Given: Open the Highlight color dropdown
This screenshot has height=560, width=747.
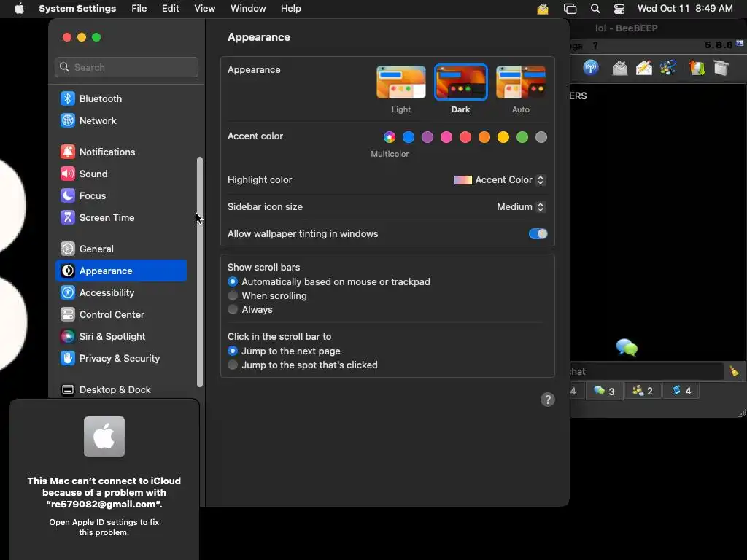Looking at the screenshot, I should point(500,180).
